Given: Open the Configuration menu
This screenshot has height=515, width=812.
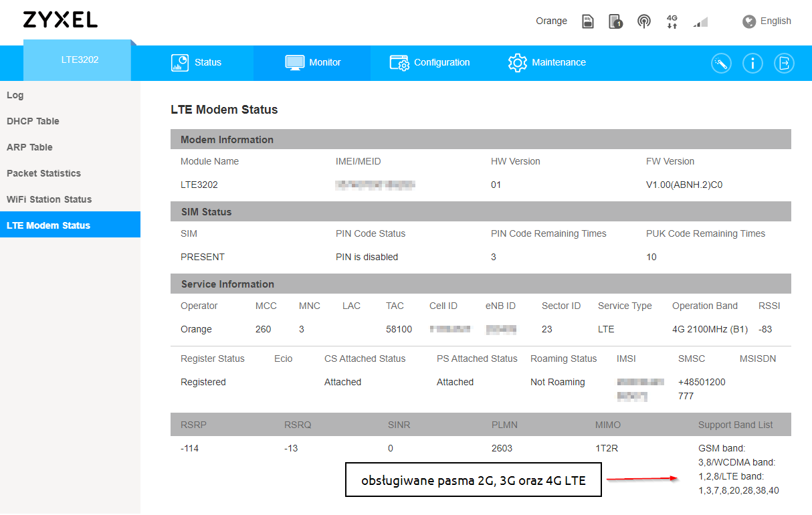Looking at the screenshot, I should 429,62.
